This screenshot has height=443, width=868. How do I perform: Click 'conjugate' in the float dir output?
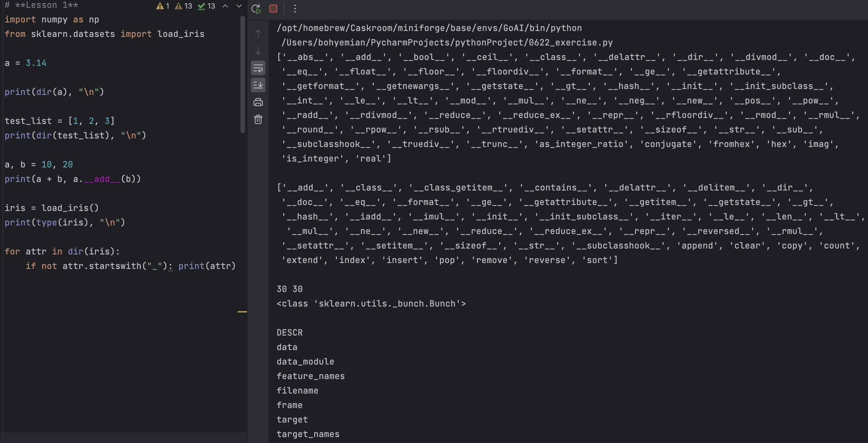[x=668, y=144]
